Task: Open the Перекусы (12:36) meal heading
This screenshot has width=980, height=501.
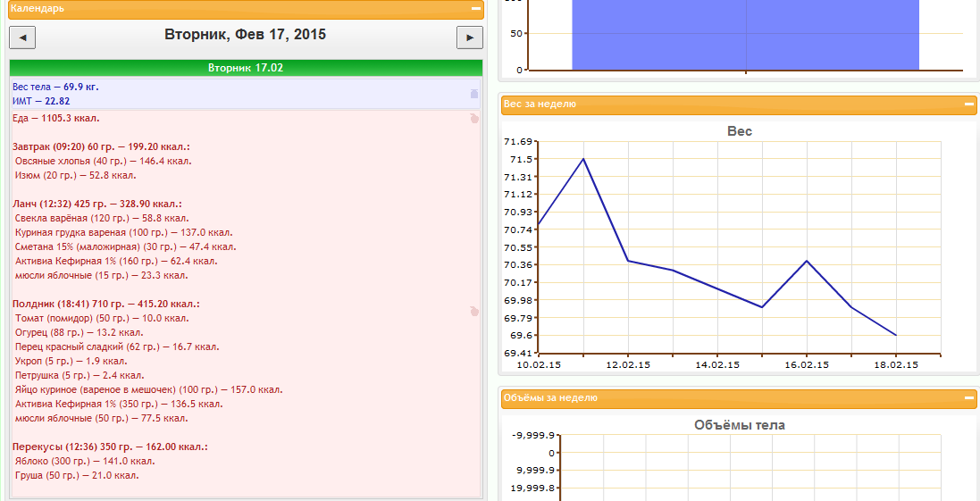Action: (x=110, y=447)
